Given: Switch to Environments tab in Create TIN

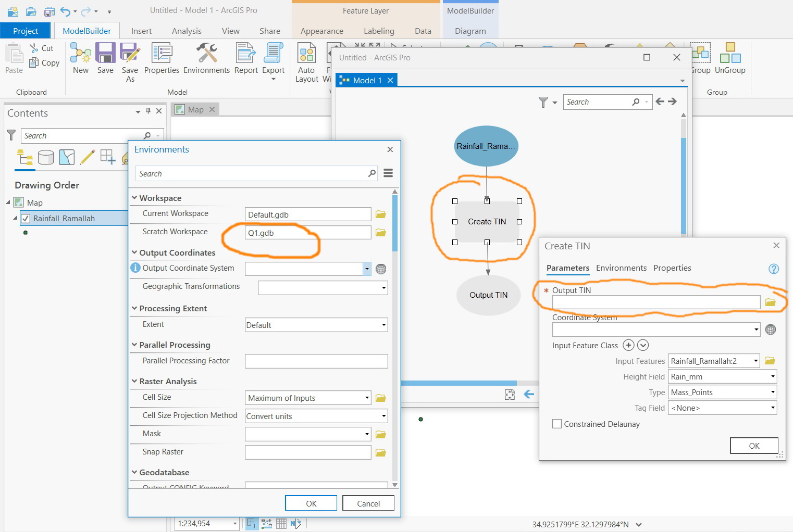Looking at the screenshot, I should [x=621, y=268].
